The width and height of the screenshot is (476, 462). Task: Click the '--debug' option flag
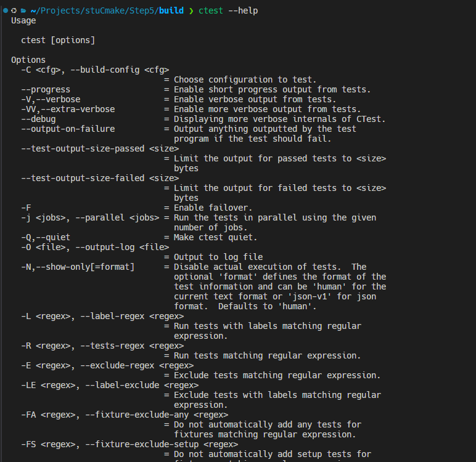(x=38, y=119)
